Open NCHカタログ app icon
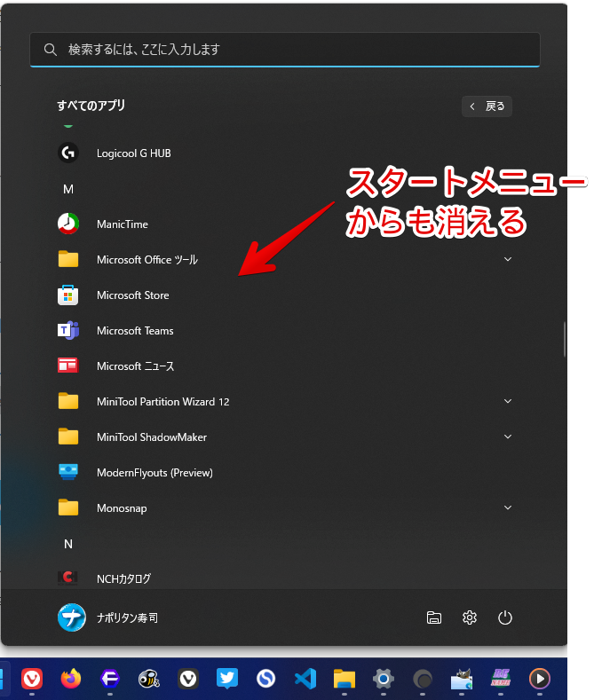The width and height of the screenshot is (594, 700). (68, 578)
